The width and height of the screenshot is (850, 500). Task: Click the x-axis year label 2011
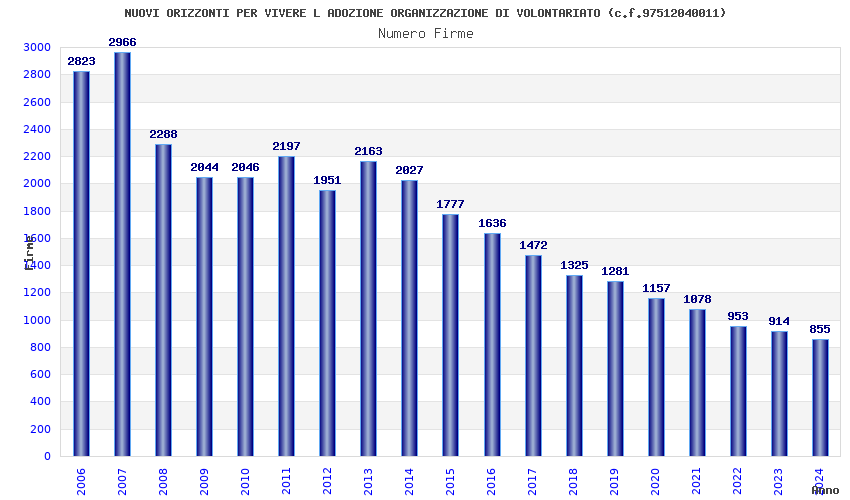(x=286, y=482)
